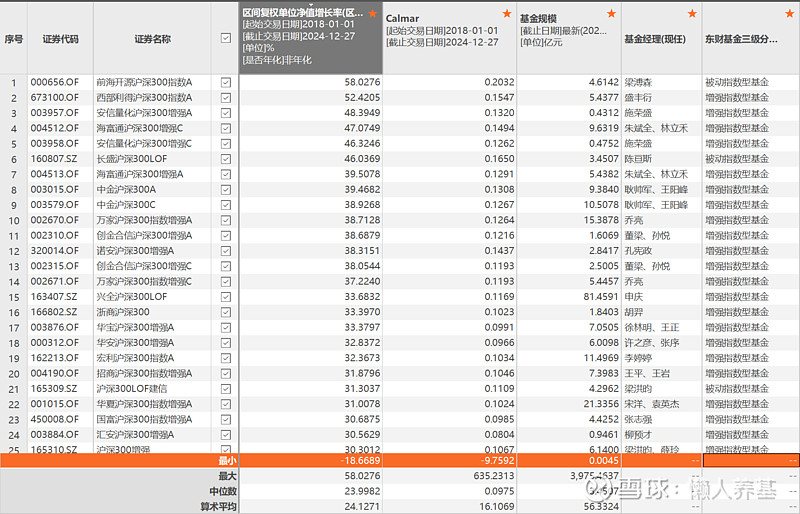Viewport: 800px width, 514px height.
Task: Click fund name 华安沪深300增强A
Action: (135, 342)
